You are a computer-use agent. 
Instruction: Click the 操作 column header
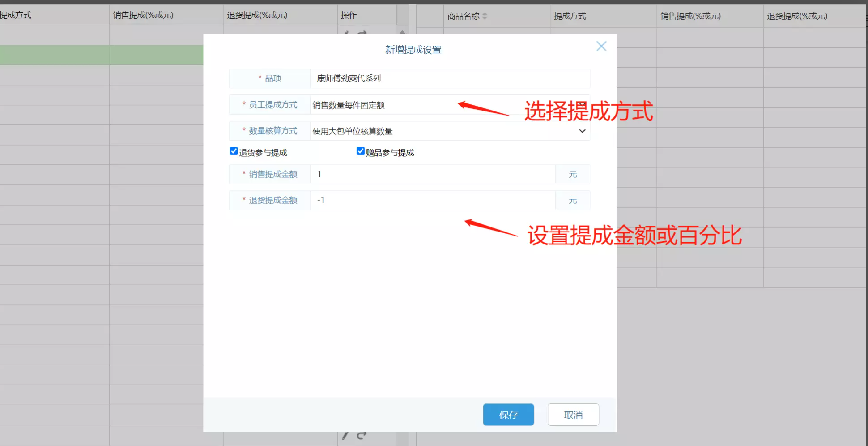click(x=349, y=15)
